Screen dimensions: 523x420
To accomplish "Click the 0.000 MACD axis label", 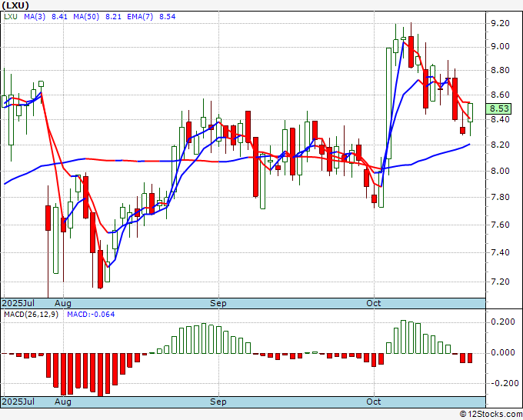I will click(503, 352).
